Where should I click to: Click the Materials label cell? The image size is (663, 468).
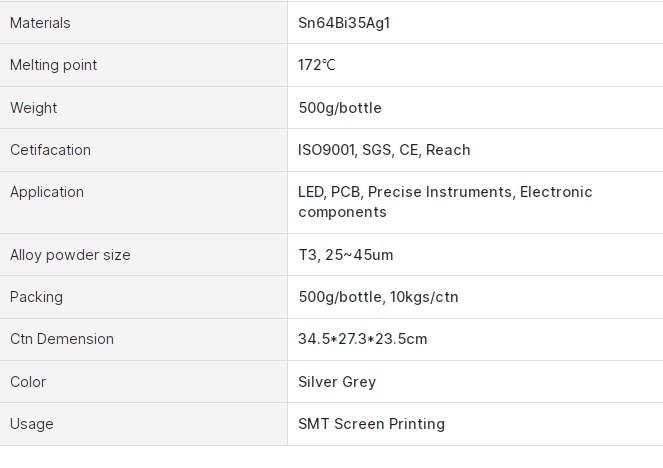(x=40, y=23)
